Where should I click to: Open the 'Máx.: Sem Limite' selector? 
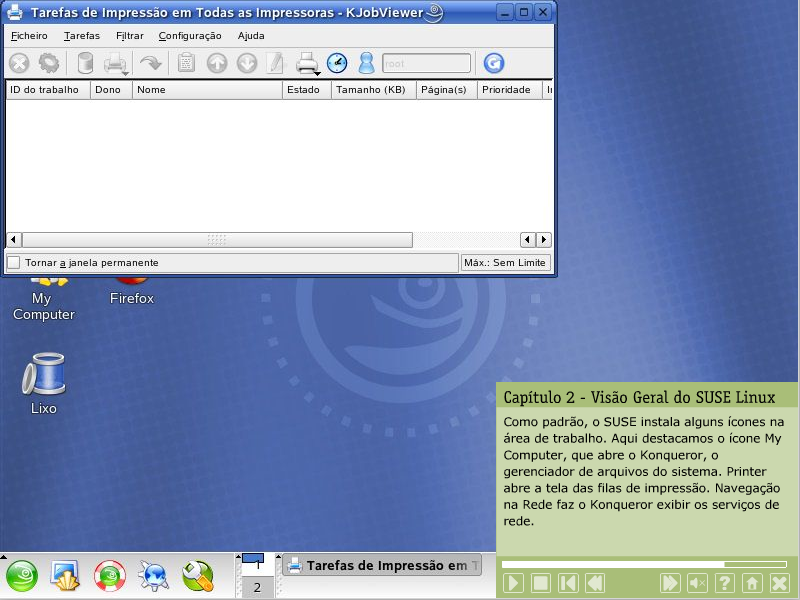click(505, 263)
